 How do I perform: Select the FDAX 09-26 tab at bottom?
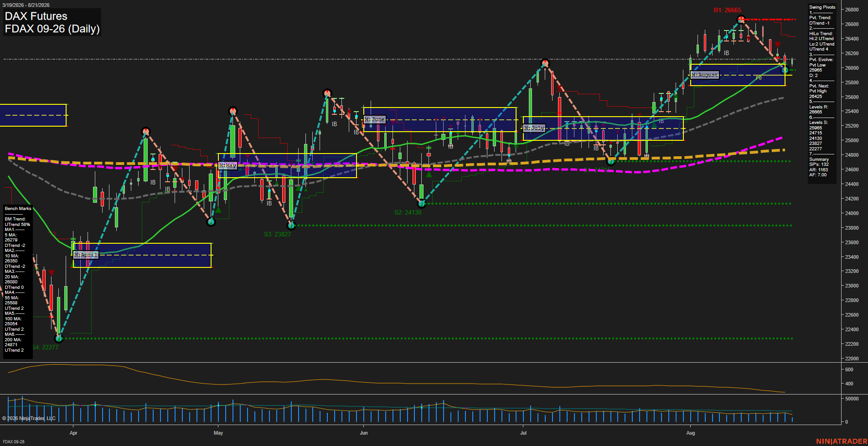tap(14, 442)
